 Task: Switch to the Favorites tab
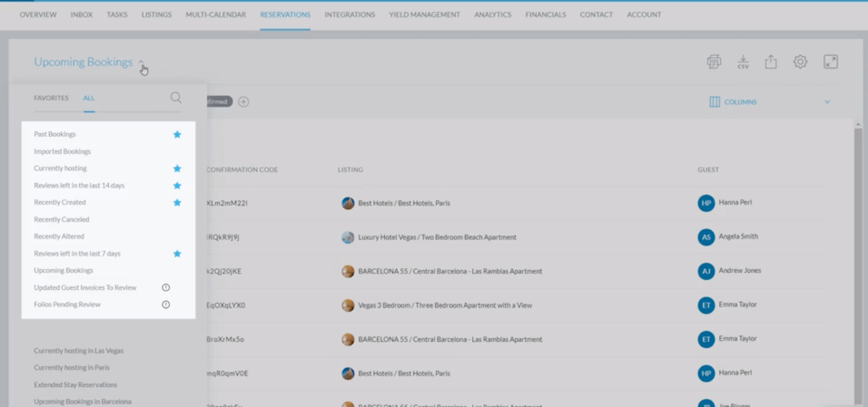click(51, 98)
